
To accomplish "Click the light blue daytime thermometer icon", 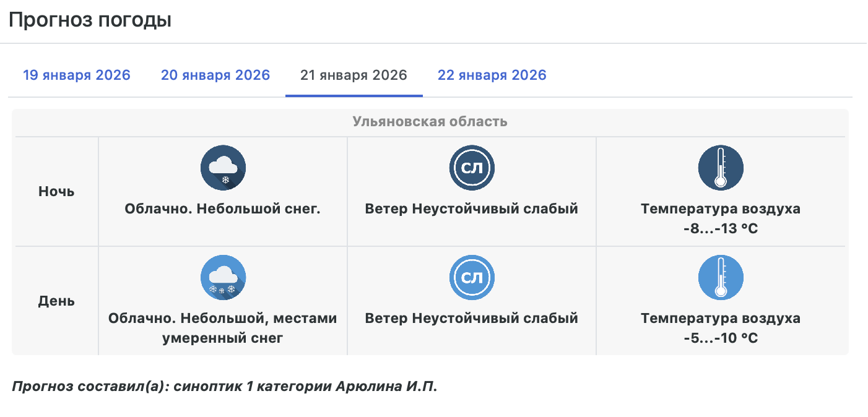I will coord(721,277).
